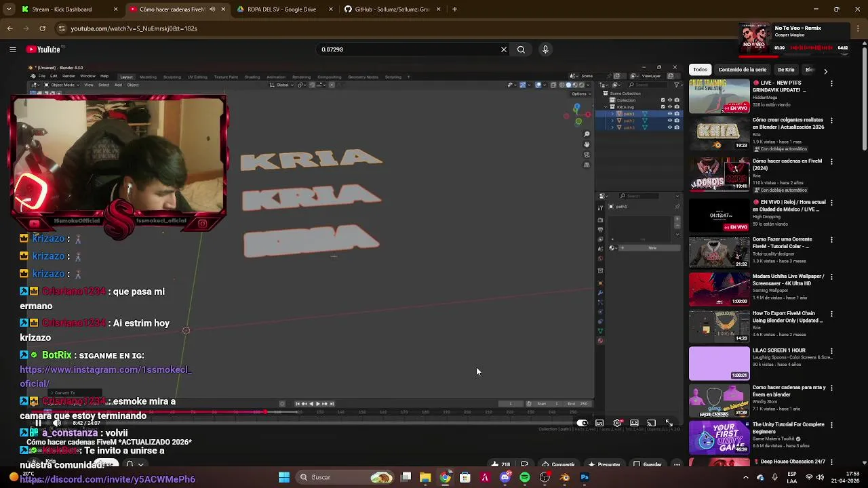Select 'Contenido de la serie' chip
Image resolution: width=868 pixels, height=488 pixels.
(742, 70)
